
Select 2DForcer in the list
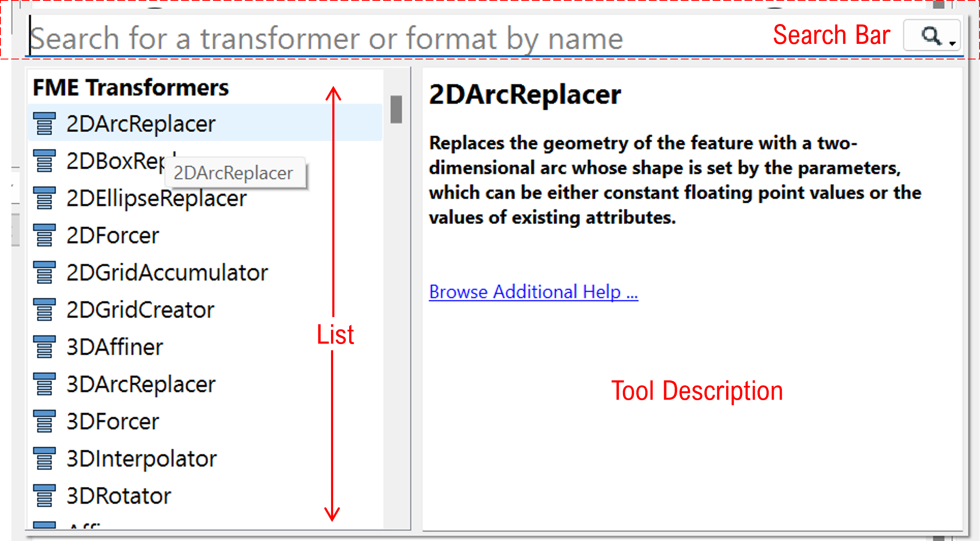coord(205,235)
